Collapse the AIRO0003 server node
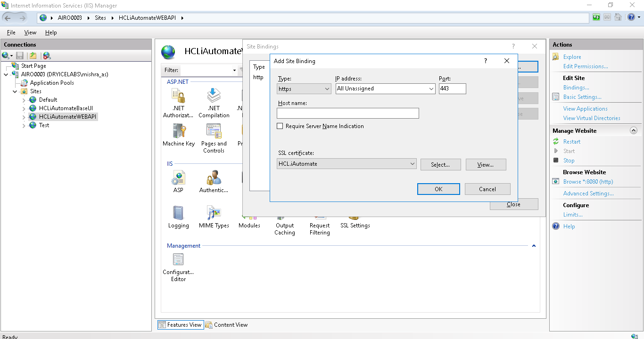This screenshot has width=644, height=339. [6, 74]
